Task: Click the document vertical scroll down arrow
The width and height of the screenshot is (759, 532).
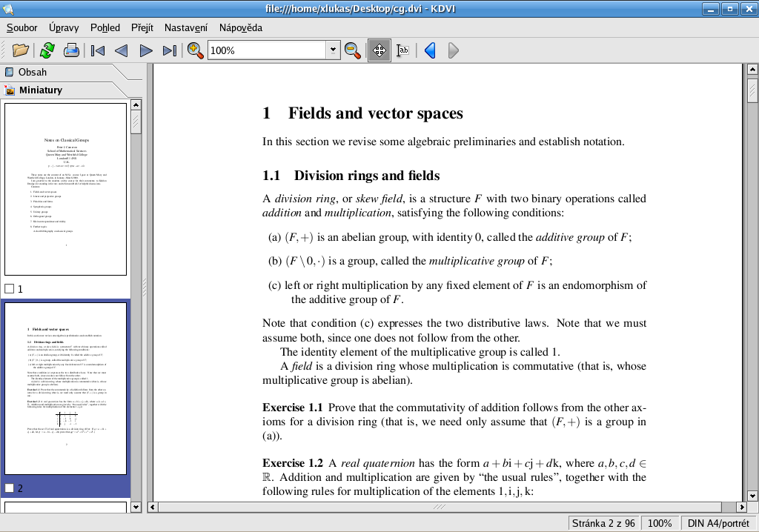Action: click(752, 496)
